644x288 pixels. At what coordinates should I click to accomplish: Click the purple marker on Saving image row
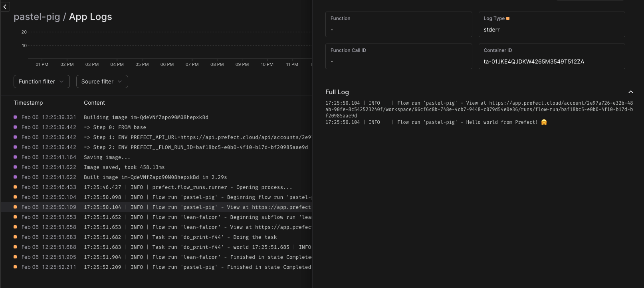(x=15, y=157)
